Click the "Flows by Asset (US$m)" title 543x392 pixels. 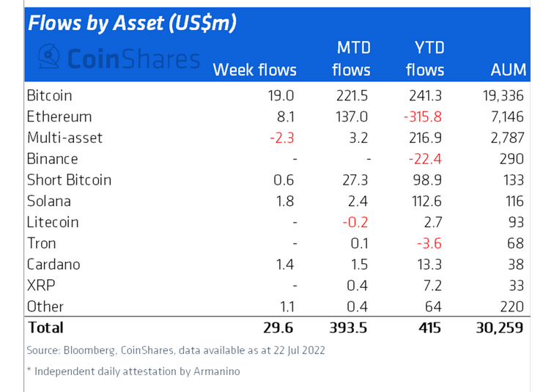133,23
